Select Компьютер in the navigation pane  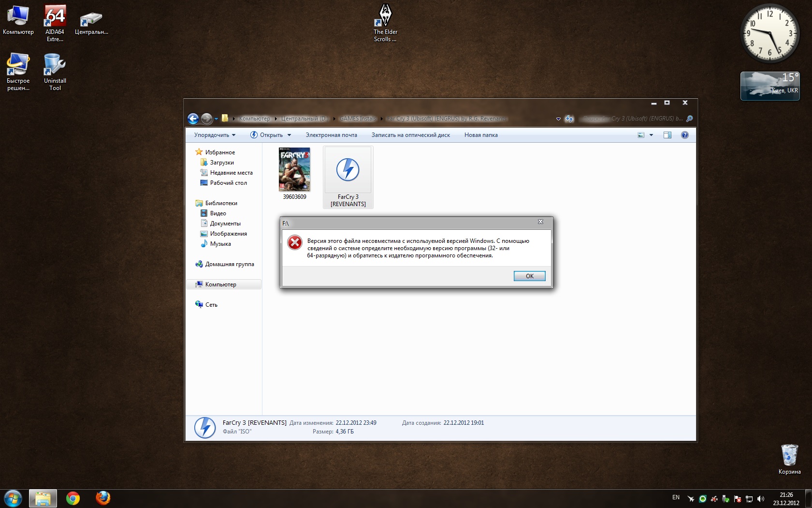pyautogui.click(x=224, y=284)
